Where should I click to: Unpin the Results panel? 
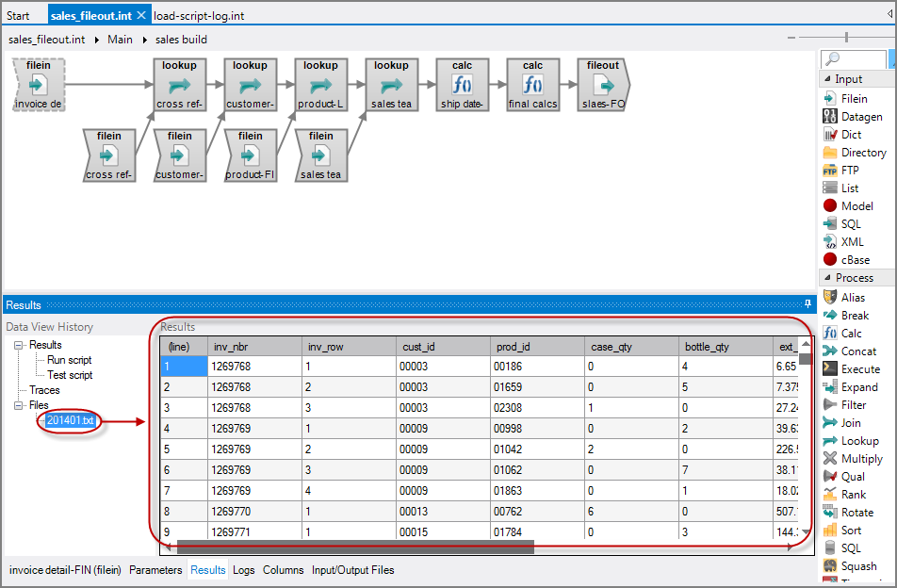coord(807,304)
